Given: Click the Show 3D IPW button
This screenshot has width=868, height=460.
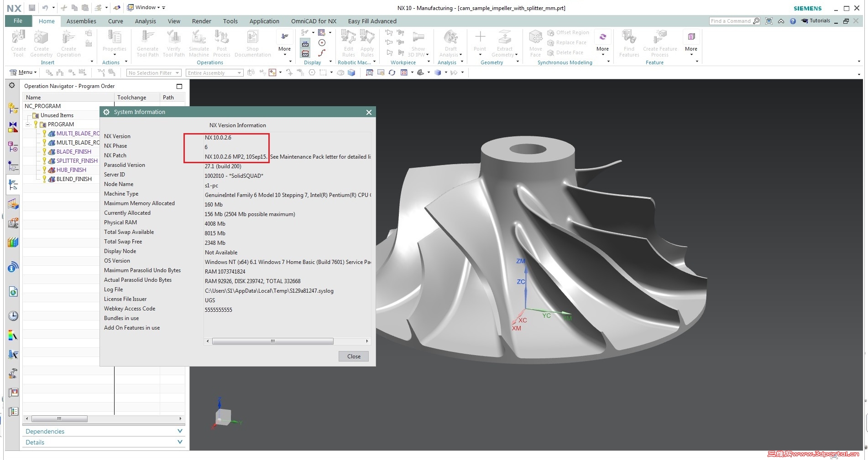Looking at the screenshot, I should tap(418, 43).
